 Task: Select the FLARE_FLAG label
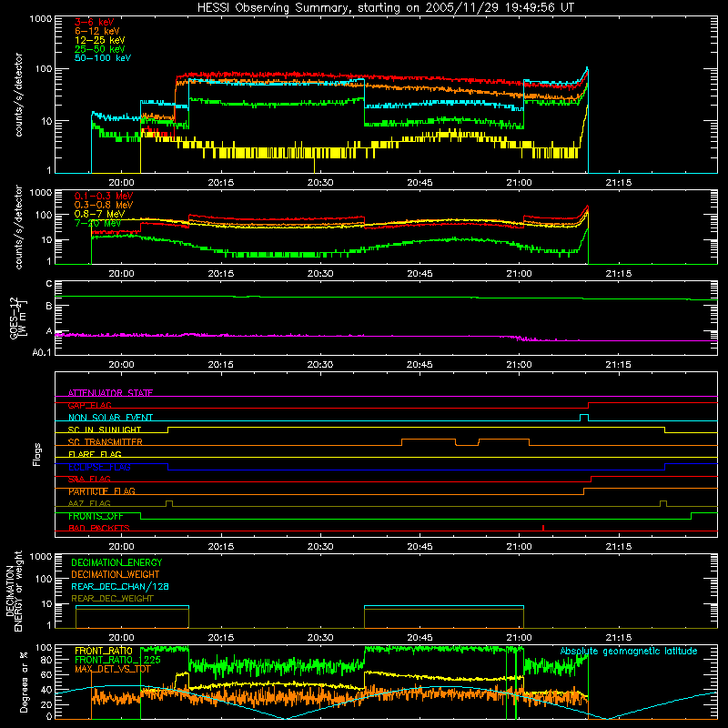click(95, 454)
